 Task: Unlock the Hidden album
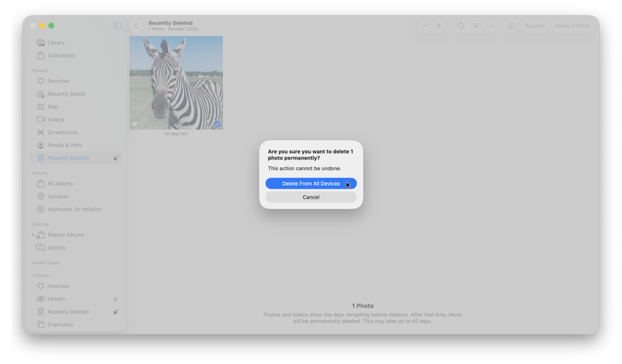pyautogui.click(x=115, y=299)
